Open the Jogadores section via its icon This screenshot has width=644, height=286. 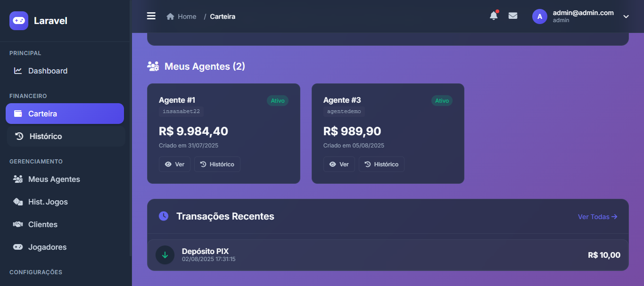coord(17,247)
